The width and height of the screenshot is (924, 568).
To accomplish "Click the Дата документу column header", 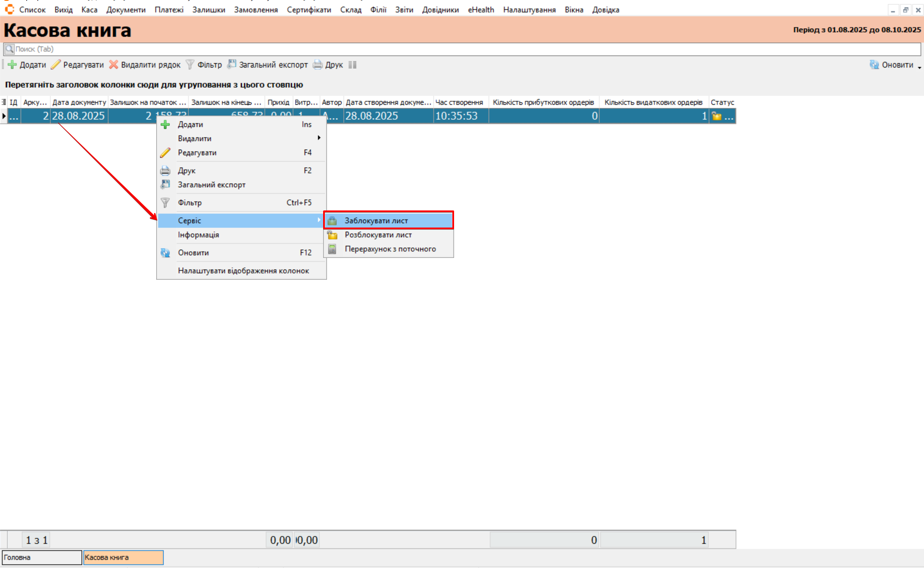I will click(x=79, y=102).
